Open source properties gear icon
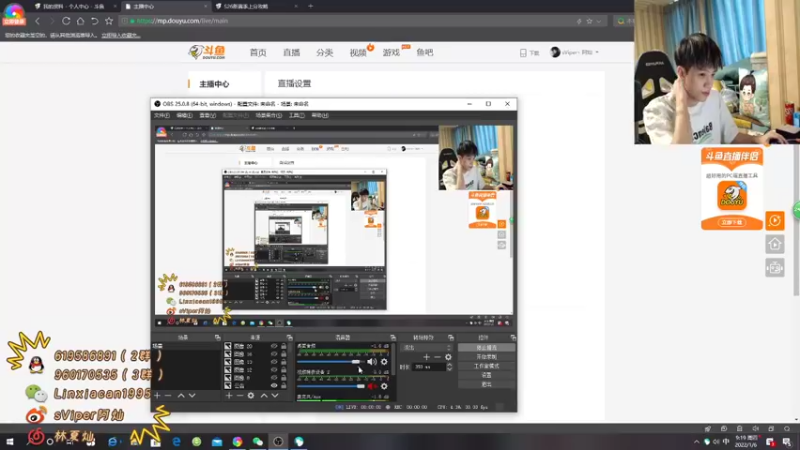Image resolution: width=800 pixels, height=450 pixels. point(251,395)
